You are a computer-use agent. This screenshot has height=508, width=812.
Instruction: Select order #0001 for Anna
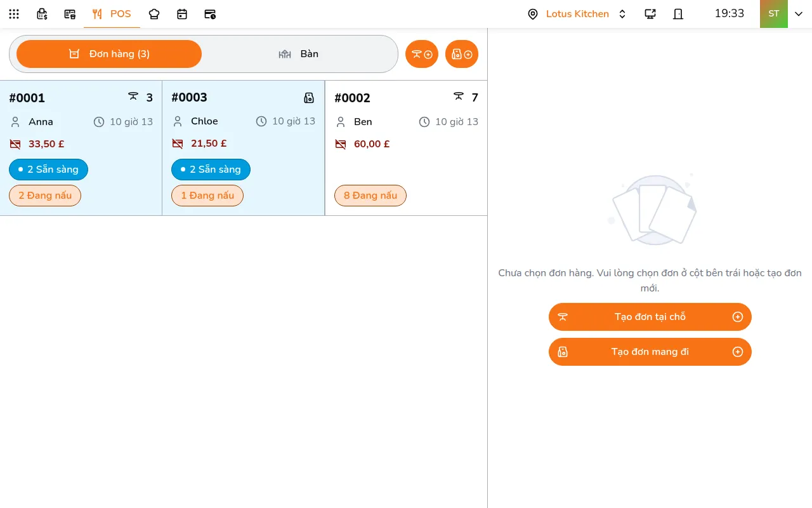coord(81,148)
